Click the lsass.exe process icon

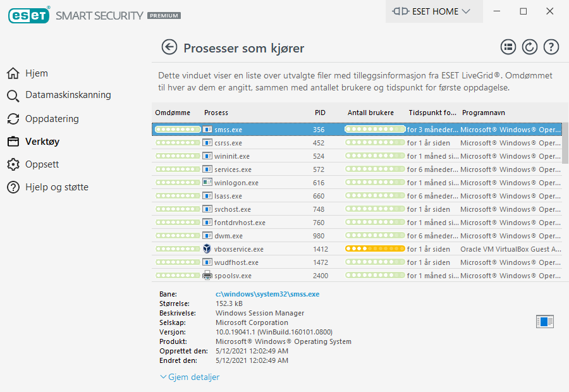207,196
